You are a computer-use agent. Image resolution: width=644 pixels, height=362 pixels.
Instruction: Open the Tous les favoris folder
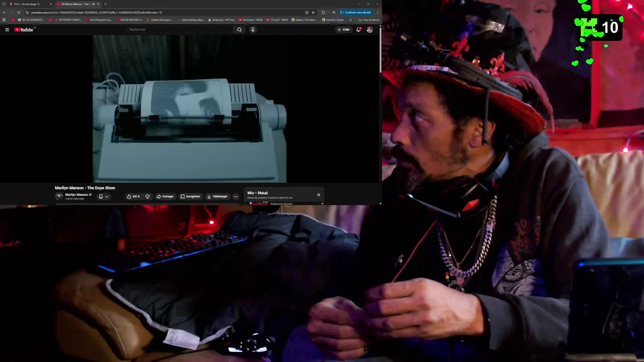click(x=369, y=20)
